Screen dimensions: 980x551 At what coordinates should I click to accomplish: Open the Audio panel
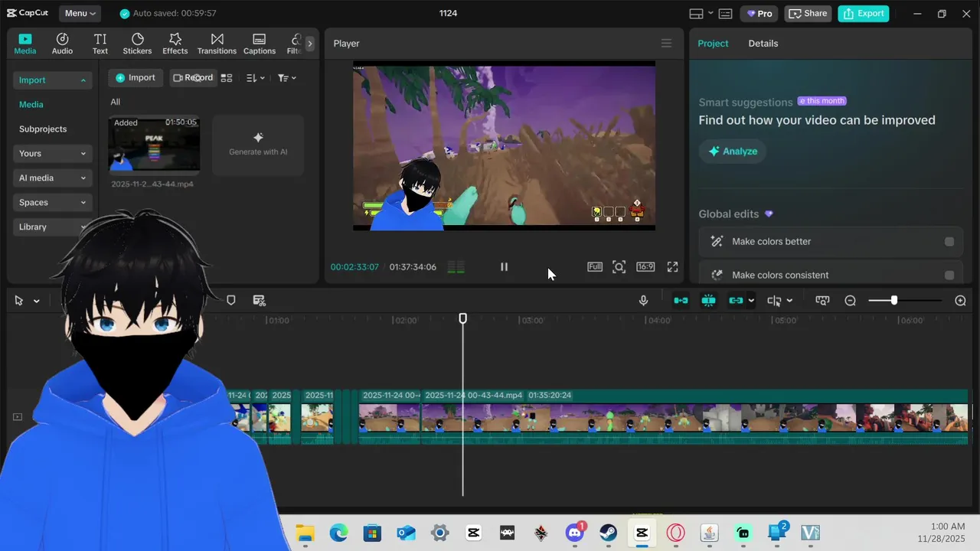(x=62, y=44)
